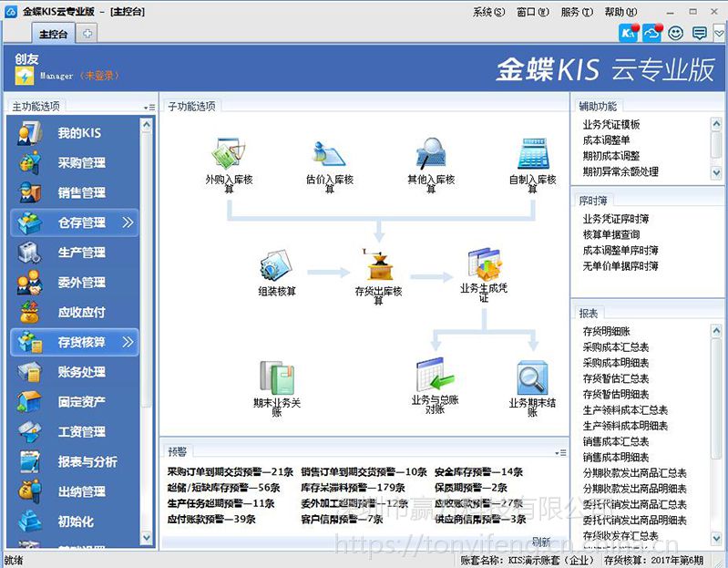Image resolution: width=728 pixels, height=568 pixels.
Task: Open the 主功能选项 panel options dropdown
Action: coord(149,108)
